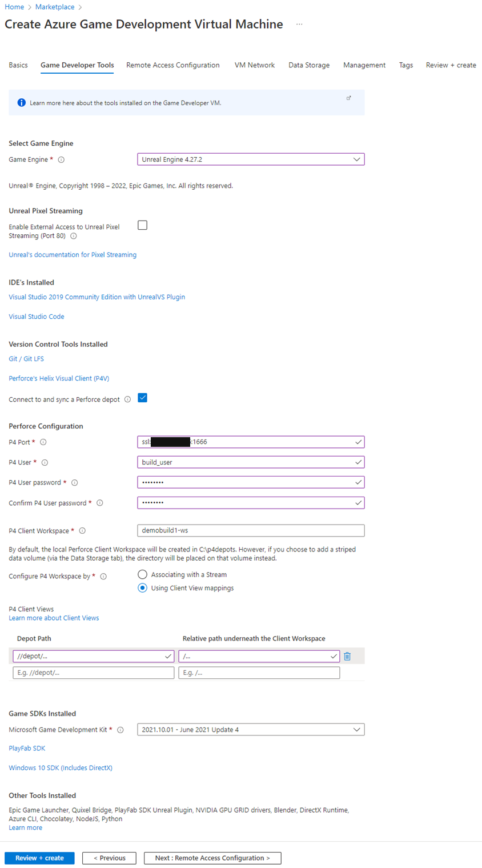Open Unreal's documentation for Pixel Streaming
The height and width of the screenshot is (868, 482).
pos(73,254)
